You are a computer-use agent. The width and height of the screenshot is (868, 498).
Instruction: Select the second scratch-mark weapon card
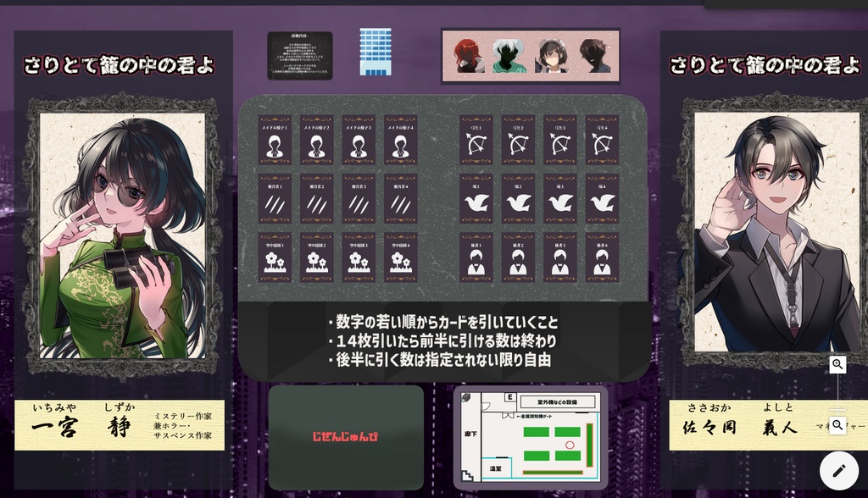pyautogui.click(x=317, y=196)
